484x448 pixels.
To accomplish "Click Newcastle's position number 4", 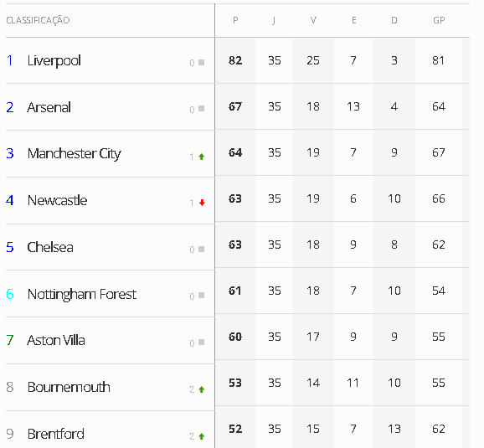I will coord(10,200).
